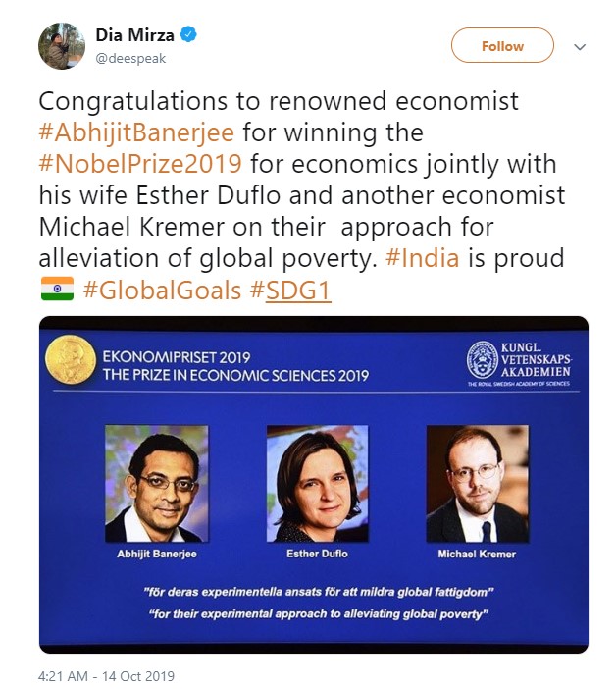
Task: Open the Dia Mirza profile name
Action: 134,35
